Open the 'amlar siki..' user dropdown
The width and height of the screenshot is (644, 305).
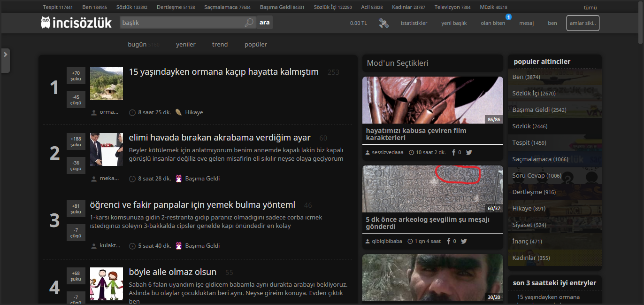tap(583, 23)
